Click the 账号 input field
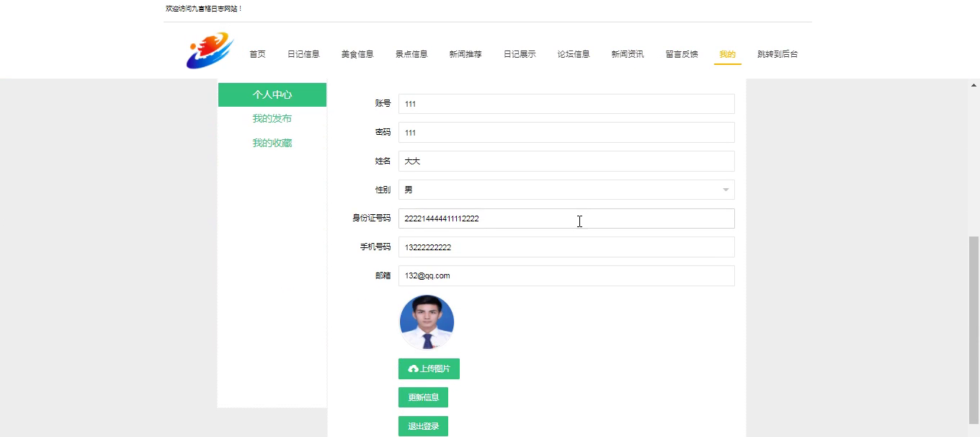The width and height of the screenshot is (980, 437). click(x=566, y=104)
